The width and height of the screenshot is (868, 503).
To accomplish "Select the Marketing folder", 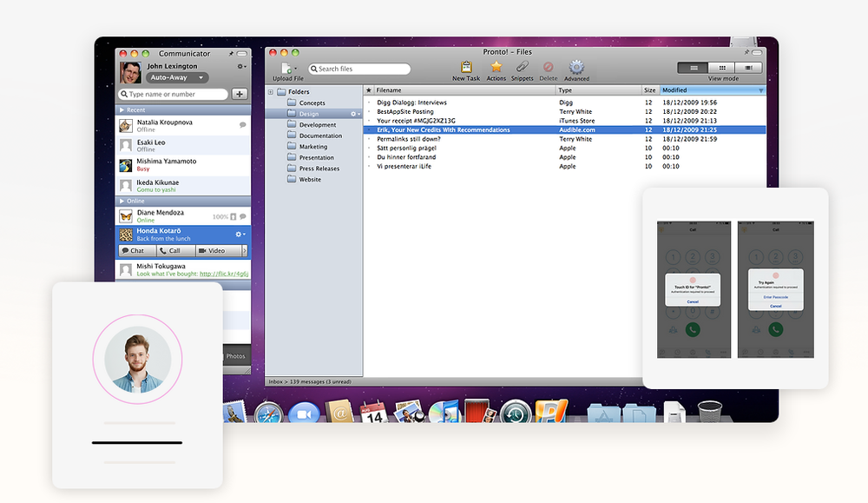I will [x=313, y=147].
